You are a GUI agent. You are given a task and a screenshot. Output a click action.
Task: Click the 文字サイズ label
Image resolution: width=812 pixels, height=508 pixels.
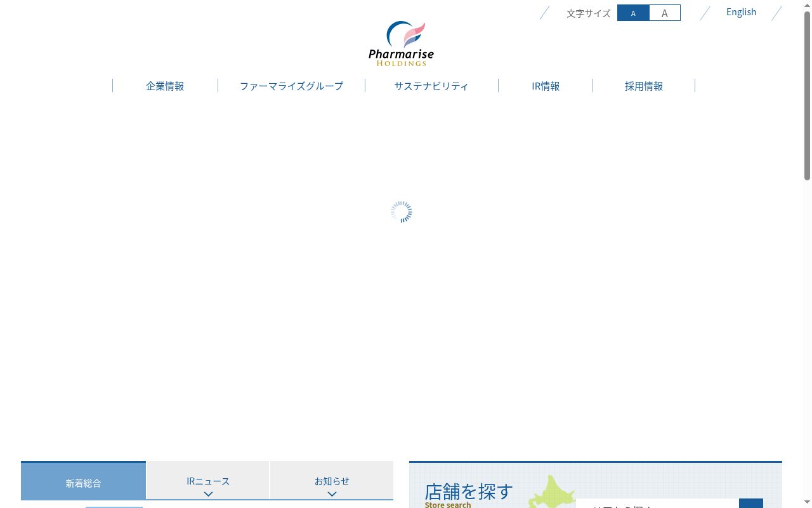pyautogui.click(x=588, y=13)
